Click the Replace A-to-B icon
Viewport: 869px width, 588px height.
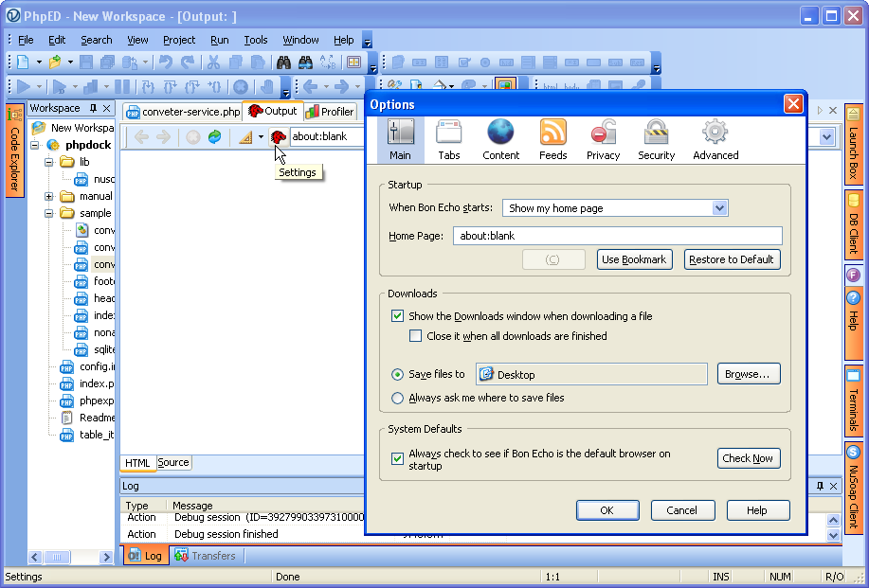(328, 62)
